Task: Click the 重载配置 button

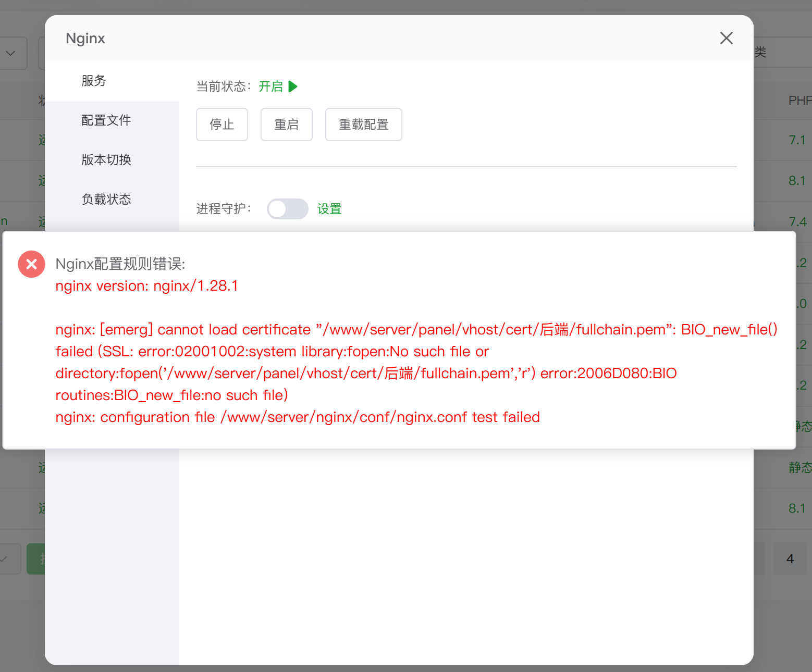Action: pos(364,125)
